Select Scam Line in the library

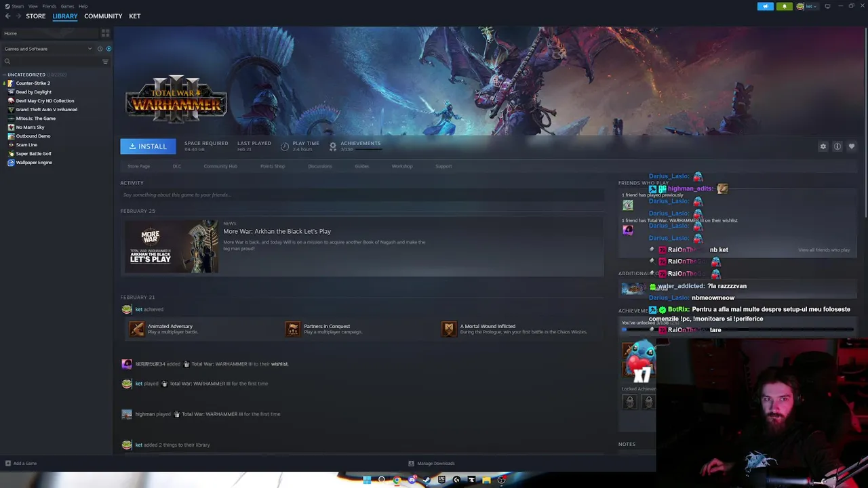pos(26,145)
